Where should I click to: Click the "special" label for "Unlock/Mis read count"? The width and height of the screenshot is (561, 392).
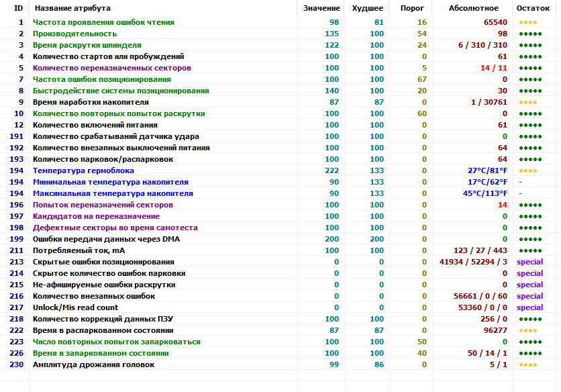click(x=529, y=307)
